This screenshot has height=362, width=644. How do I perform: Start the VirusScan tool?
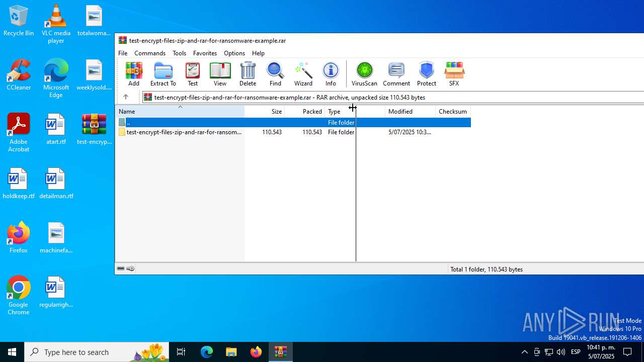click(x=364, y=74)
